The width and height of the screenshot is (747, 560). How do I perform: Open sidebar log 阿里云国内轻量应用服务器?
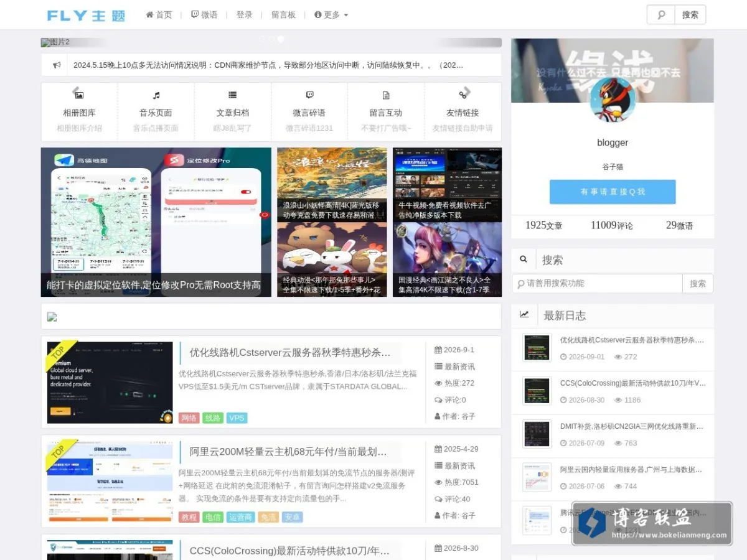[632, 469]
